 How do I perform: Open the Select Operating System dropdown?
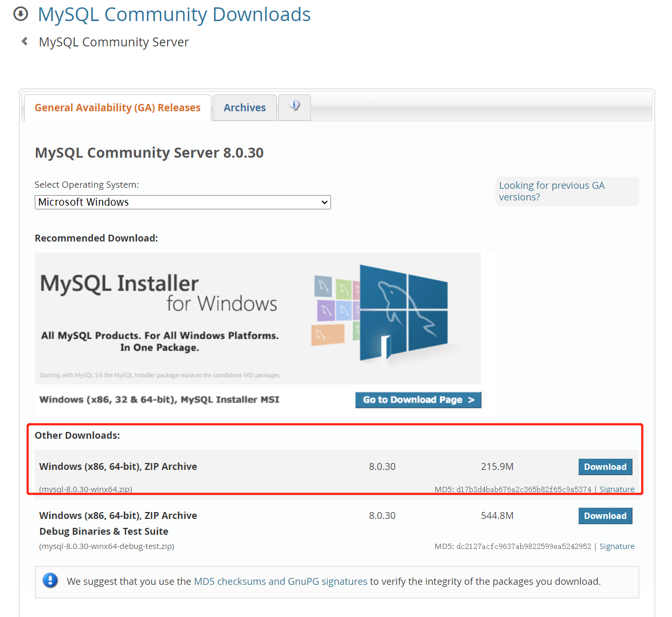click(183, 202)
